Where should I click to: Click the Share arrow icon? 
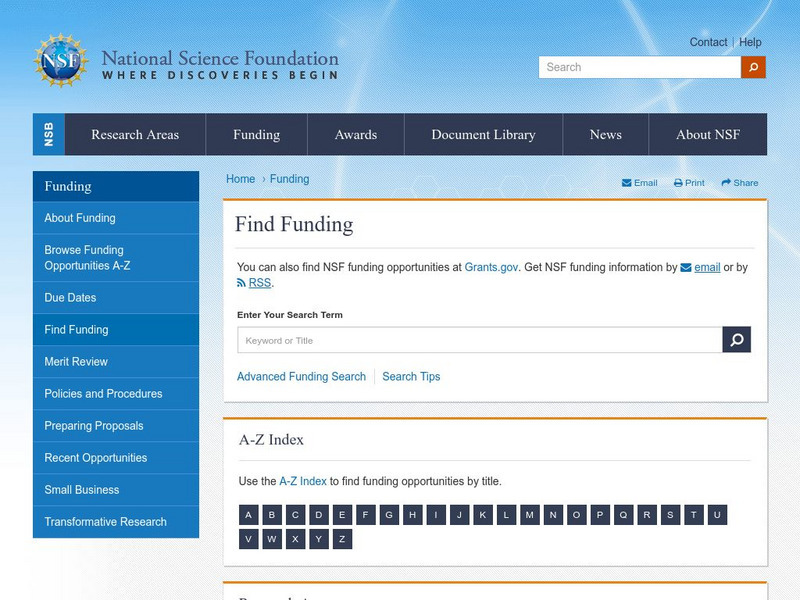(x=726, y=183)
